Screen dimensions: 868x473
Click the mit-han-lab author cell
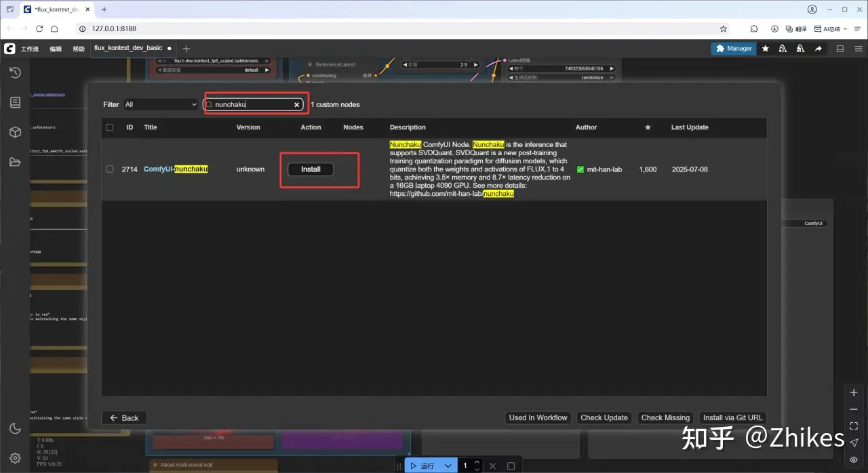599,169
